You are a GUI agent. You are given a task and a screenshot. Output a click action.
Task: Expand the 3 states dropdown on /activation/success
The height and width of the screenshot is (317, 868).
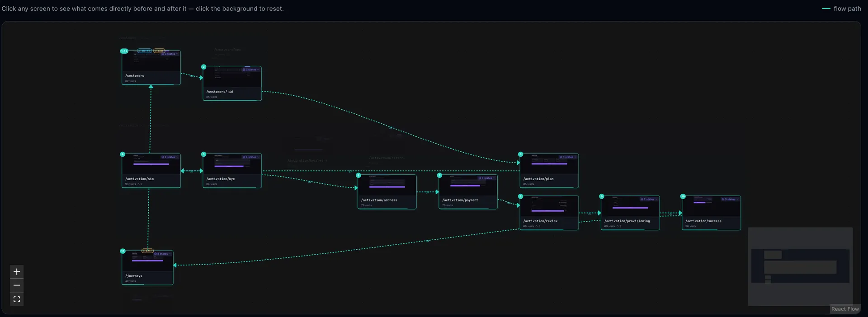(730, 199)
